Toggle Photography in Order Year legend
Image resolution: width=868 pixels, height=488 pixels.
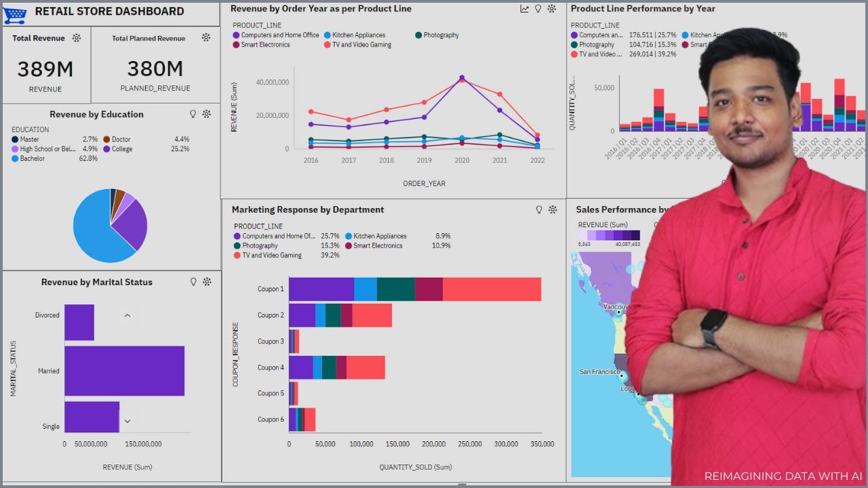pos(437,35)
